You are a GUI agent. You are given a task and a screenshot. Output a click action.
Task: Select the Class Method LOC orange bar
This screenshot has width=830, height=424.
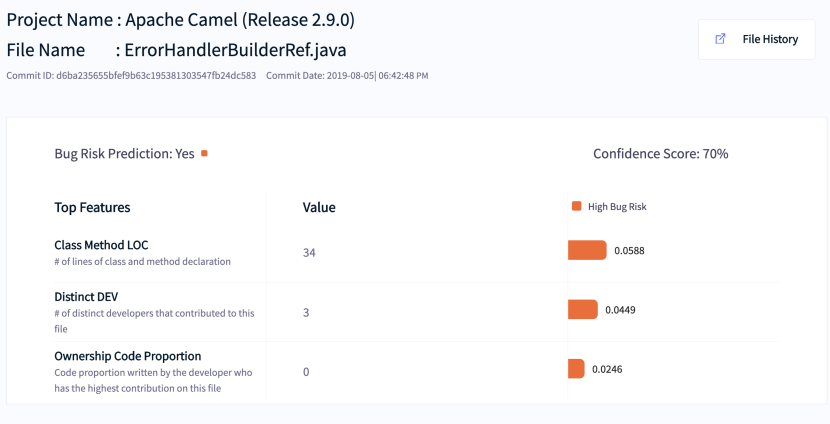click(x=587, y=250)
